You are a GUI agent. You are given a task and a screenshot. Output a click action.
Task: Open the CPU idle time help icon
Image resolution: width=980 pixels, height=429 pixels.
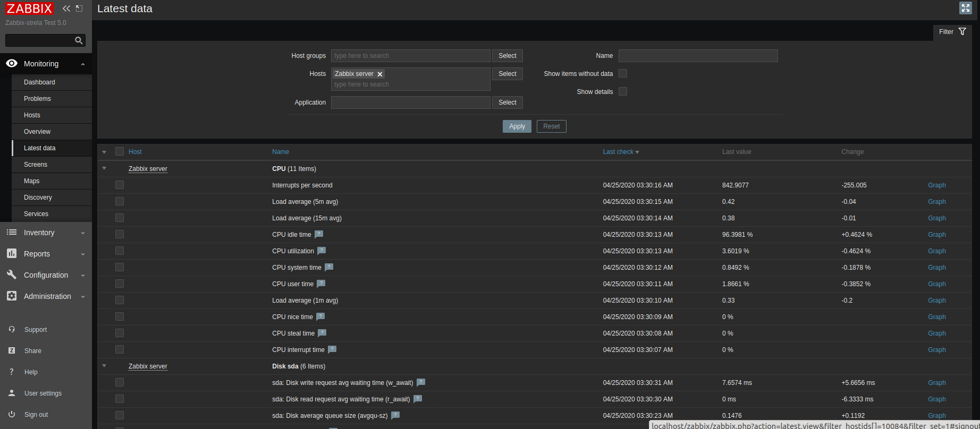click(x=319, y=234)
